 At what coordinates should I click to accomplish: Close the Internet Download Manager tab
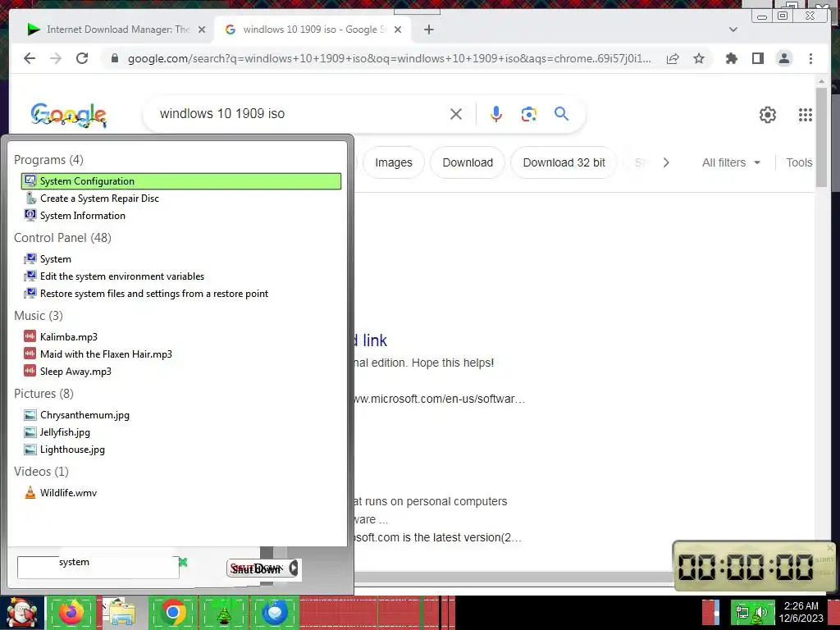[x=202, y=30]
